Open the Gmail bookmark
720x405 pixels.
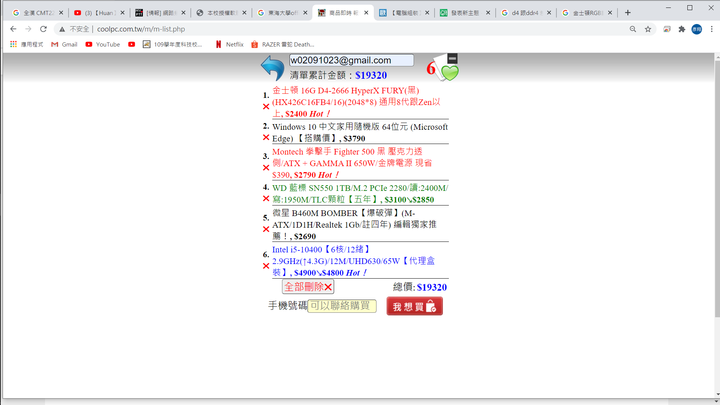pyautogui.click(x=64, y=45)
